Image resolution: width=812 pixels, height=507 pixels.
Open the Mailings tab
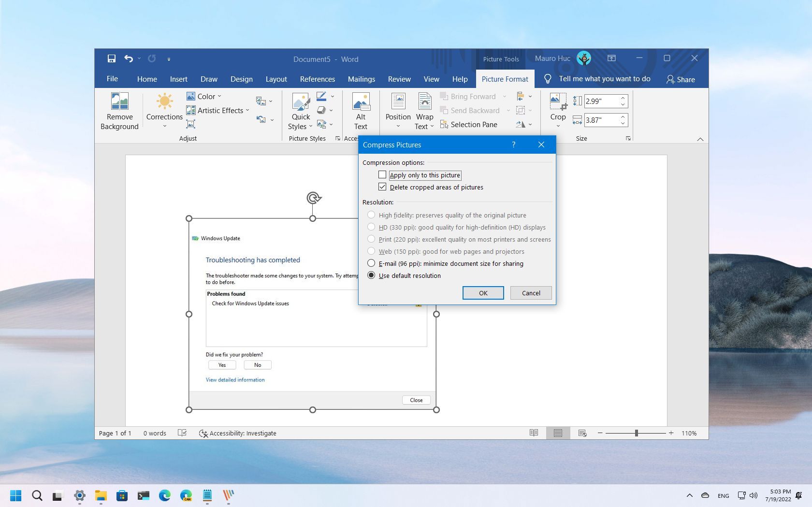click(361, 79)
